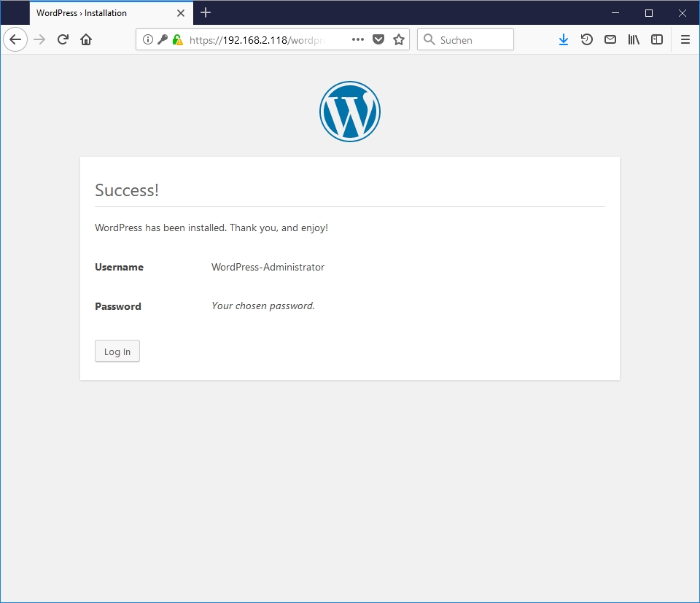The image size is (700, 603).
Task: Click the Username label
Action: coord(119,267)
